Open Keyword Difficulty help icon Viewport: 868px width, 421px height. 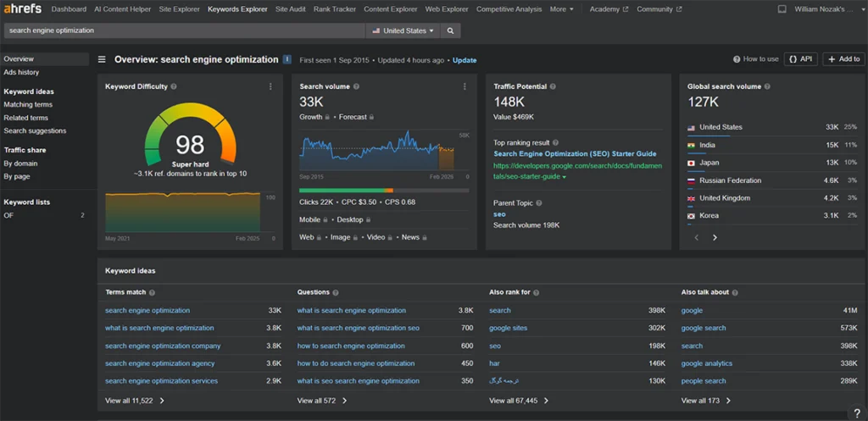point(174,86)
